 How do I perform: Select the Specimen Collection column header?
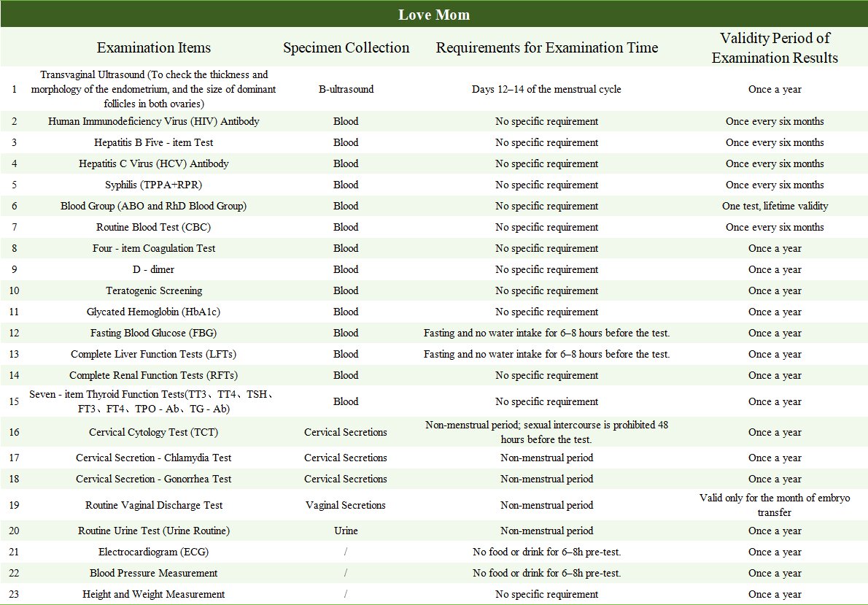(x=346, y=48)
